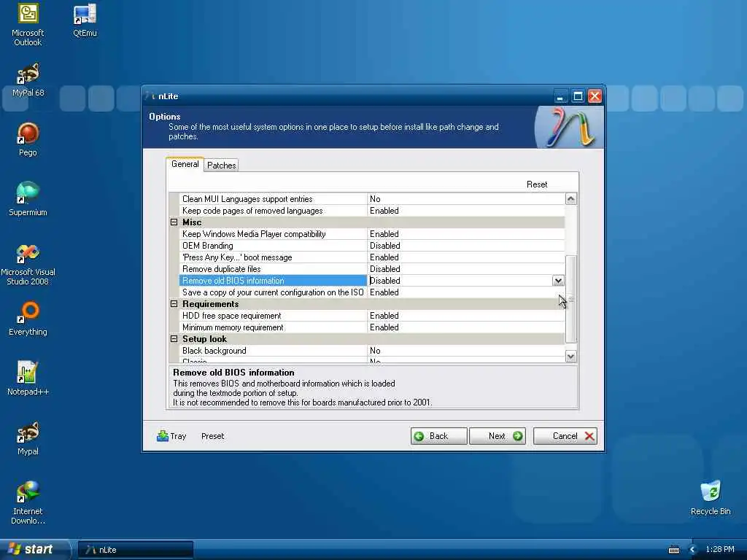
Task: Expand hidden system tray icons arrow
Action: click(693, 550)
